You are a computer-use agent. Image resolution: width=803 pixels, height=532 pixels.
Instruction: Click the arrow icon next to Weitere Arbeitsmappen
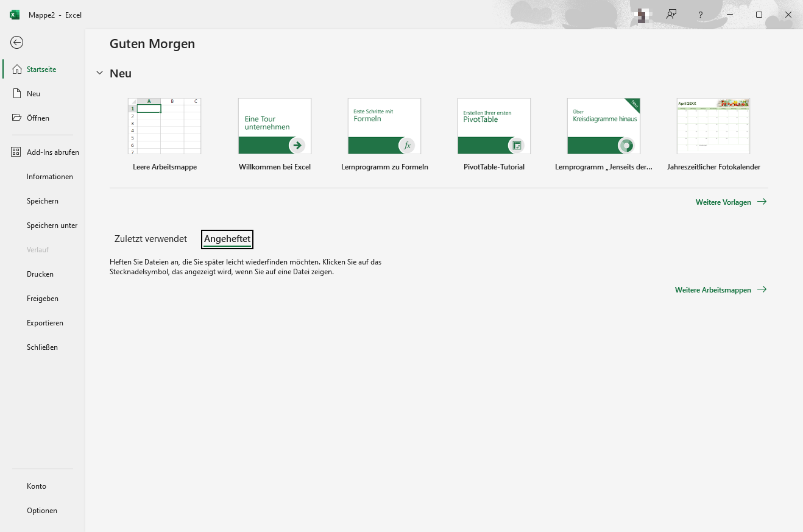click(762, 289)
